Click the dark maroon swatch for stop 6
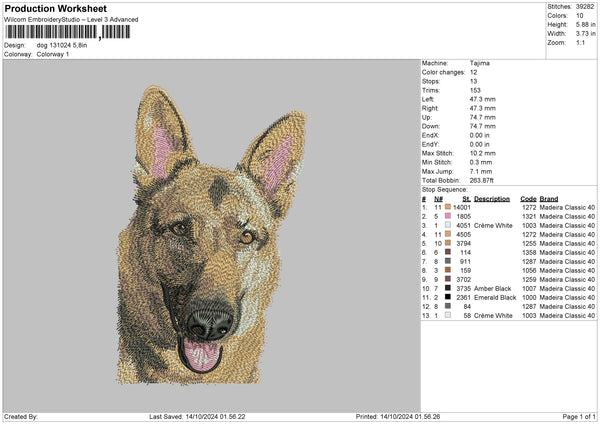The image size is (600, 424). 447,252
